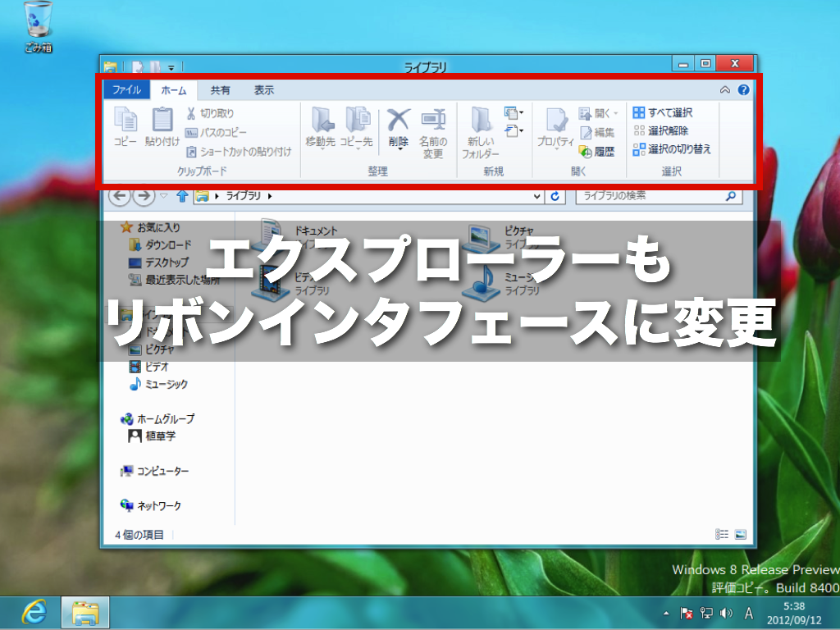Launch Internet Explorer from taskbar
Image resolution: width=840 pixels, height=630 pixels.
click(34, 612)
